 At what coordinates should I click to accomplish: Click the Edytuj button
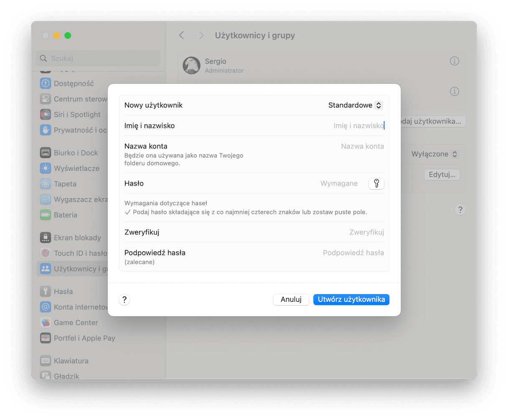(442, 175)
